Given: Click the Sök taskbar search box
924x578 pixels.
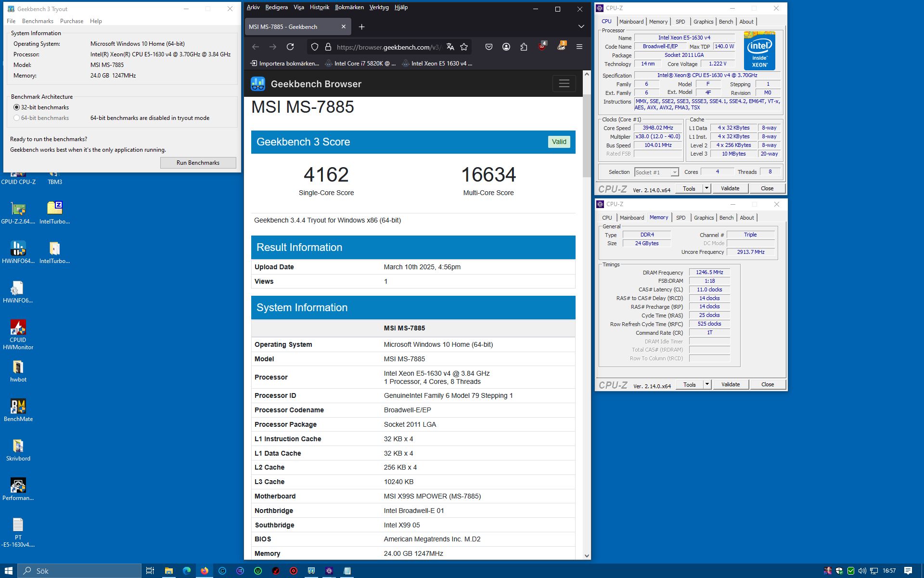Looking at the screenshot, I should click(x=80, y=571).
